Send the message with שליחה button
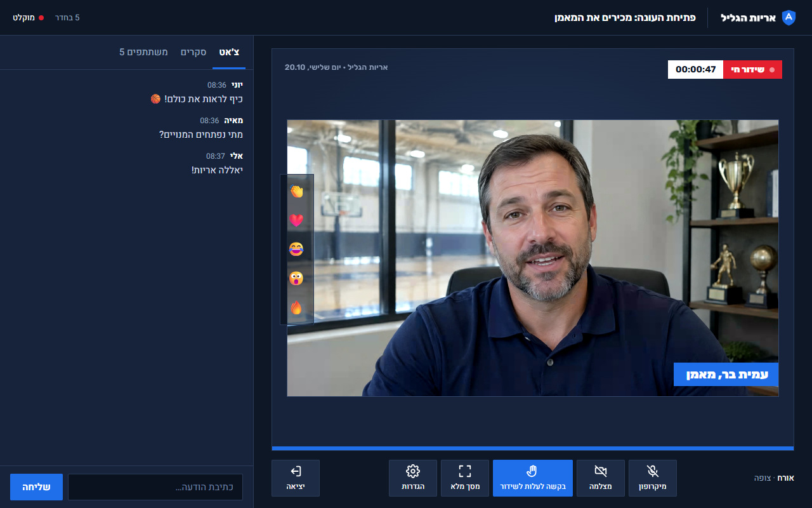Image resolution: width=812 pixels, height=508 pixels. 36,487
